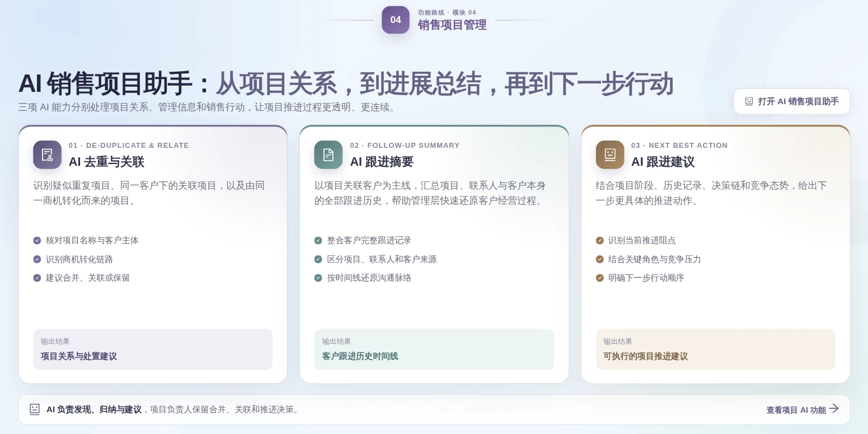Viewport: 868px width, 434px height.
Task: Click the AI 跟进建议 card title
Action: pos(663,162)
